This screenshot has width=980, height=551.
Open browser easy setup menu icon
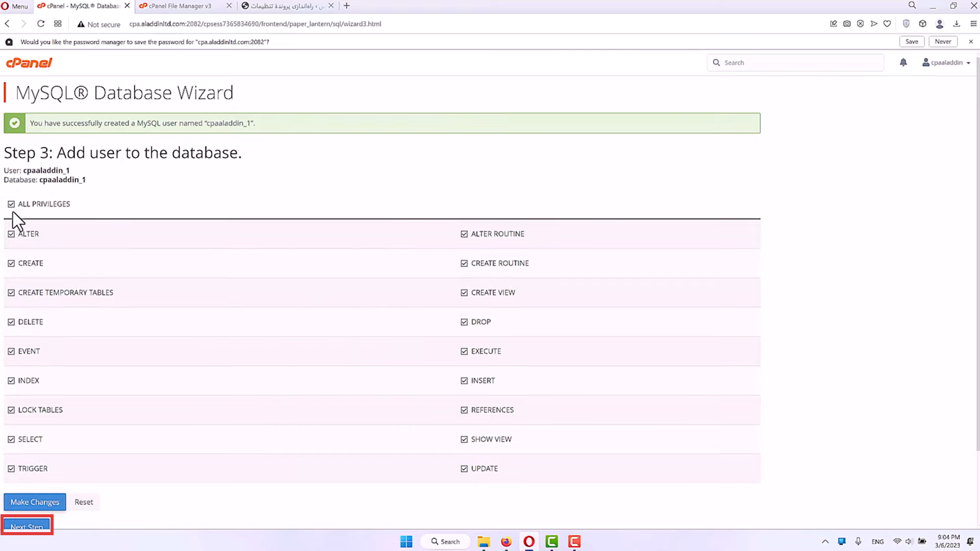(973, 24)
